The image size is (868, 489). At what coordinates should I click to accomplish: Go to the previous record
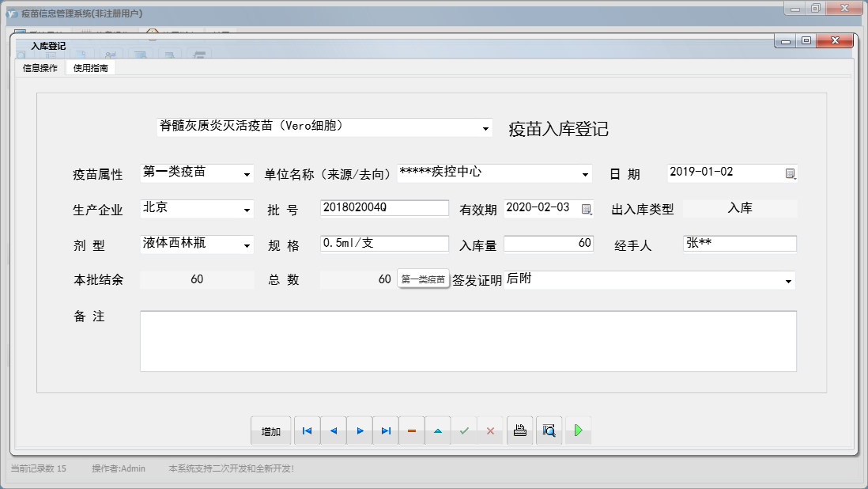point(333,430)
